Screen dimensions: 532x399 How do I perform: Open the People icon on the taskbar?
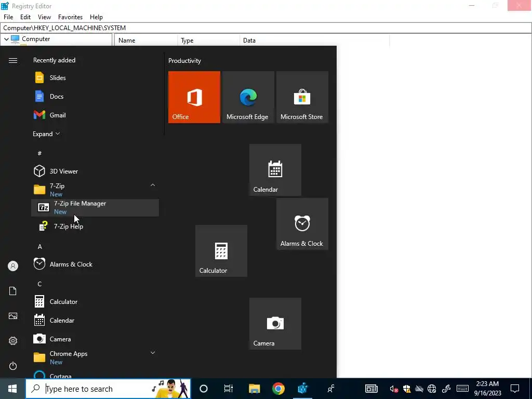331,389
